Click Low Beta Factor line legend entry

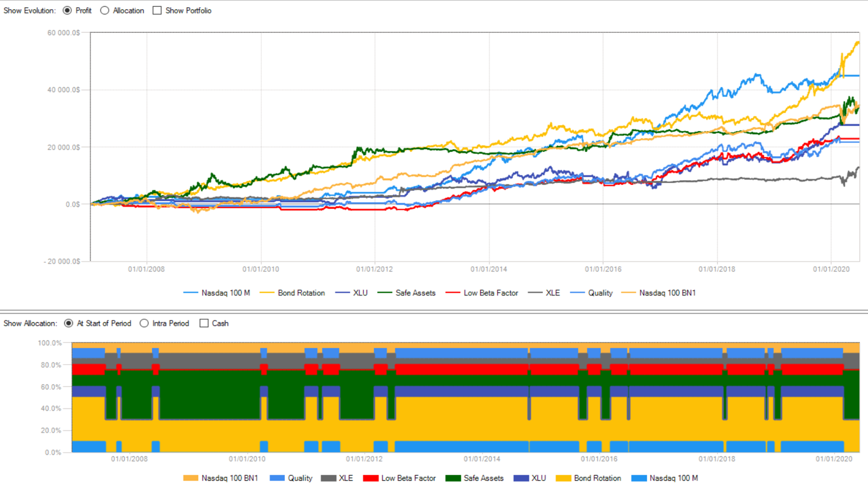point(481,293)
